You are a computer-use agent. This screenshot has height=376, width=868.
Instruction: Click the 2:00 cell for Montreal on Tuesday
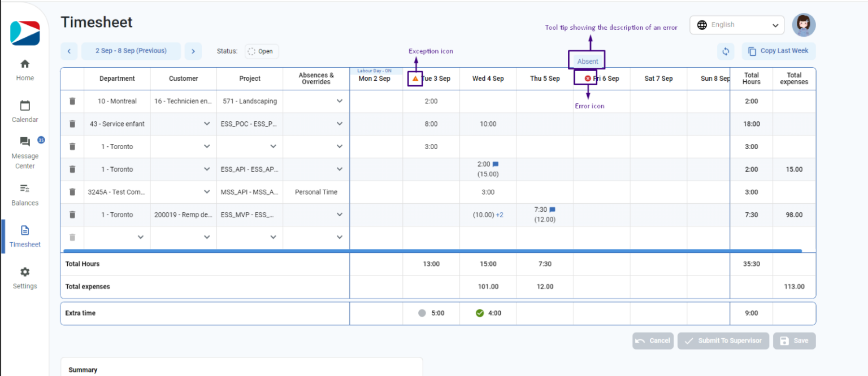[431, 101]
